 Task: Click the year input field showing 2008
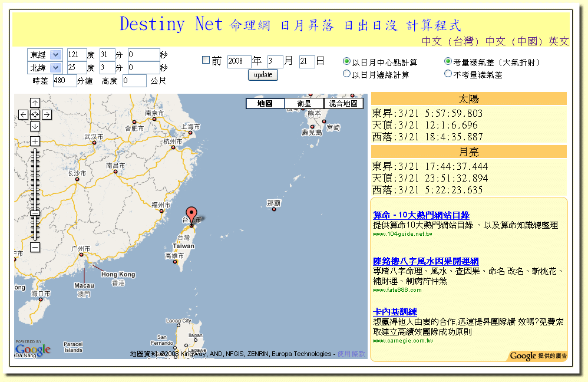[239, 61]
